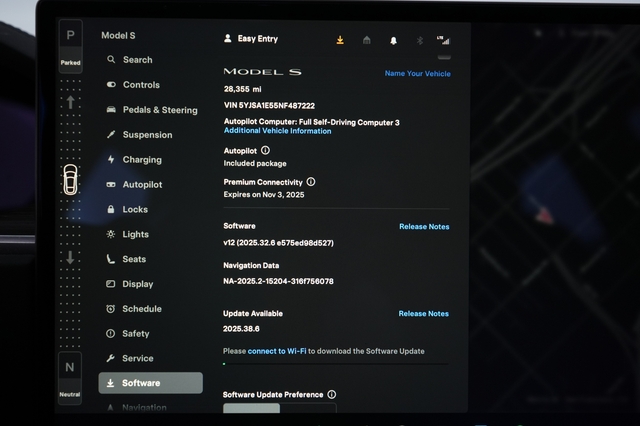Tap the notifications bell icon
The width and height of the screenshot is (640, 426).
(x=393, y=40)
